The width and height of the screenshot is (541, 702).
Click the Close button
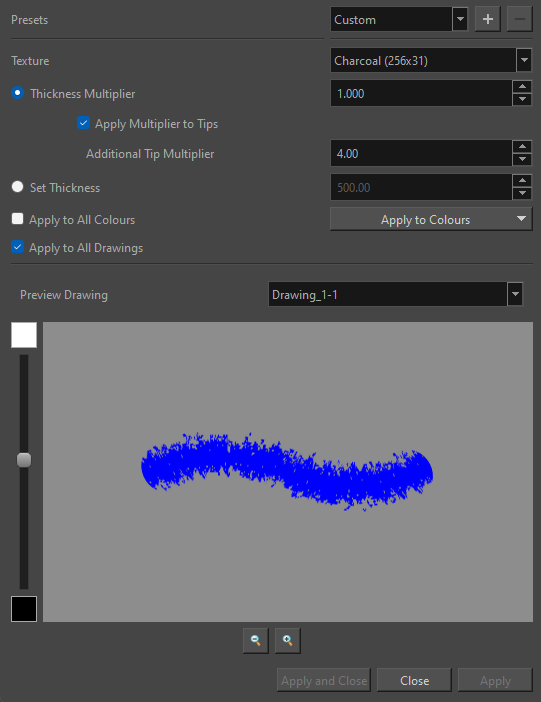[414, 681]
